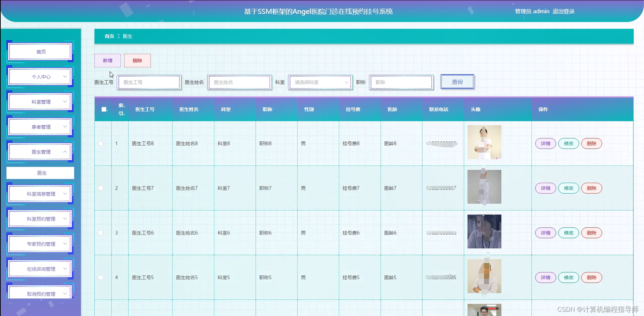This screenshot has width=644, height=316.
Task: Click 删除 for 医生工号6
Action: click(x=592, y=233)
